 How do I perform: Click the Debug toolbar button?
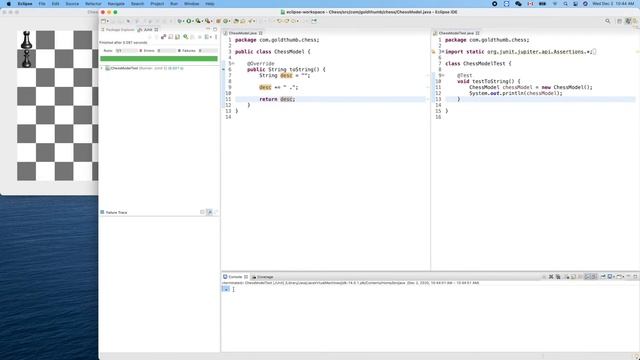pyautogui.click(x=180, y=21)
